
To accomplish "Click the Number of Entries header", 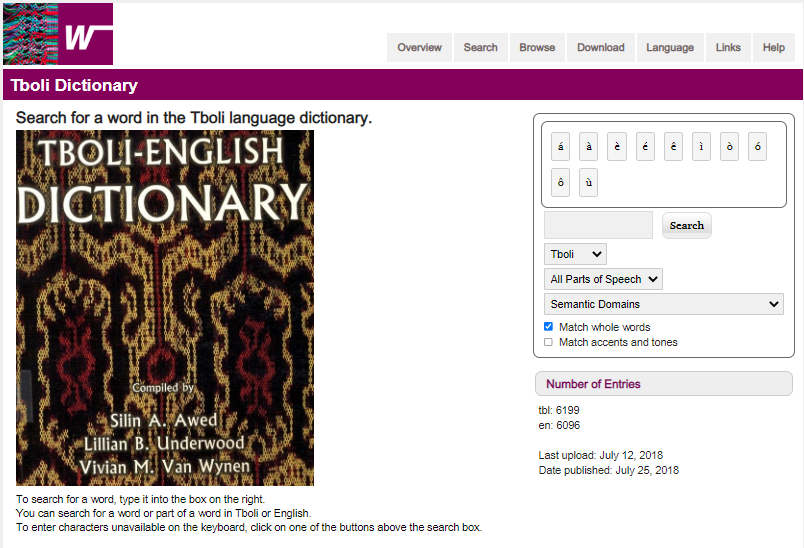I will point(664,384).
